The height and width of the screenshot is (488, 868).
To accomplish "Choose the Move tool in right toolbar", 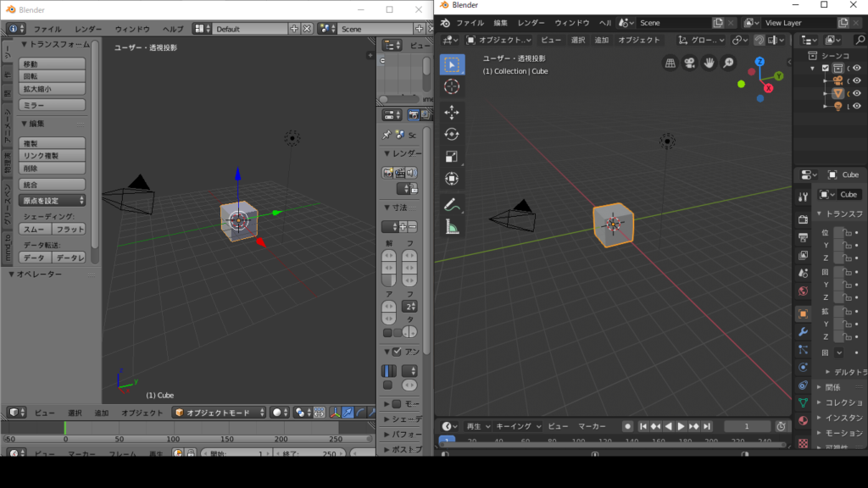I will [x=452, y=112].
